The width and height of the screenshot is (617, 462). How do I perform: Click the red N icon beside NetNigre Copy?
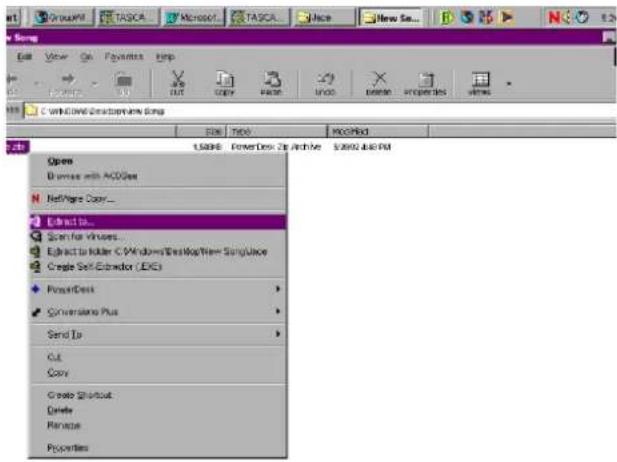pos(36,199)
